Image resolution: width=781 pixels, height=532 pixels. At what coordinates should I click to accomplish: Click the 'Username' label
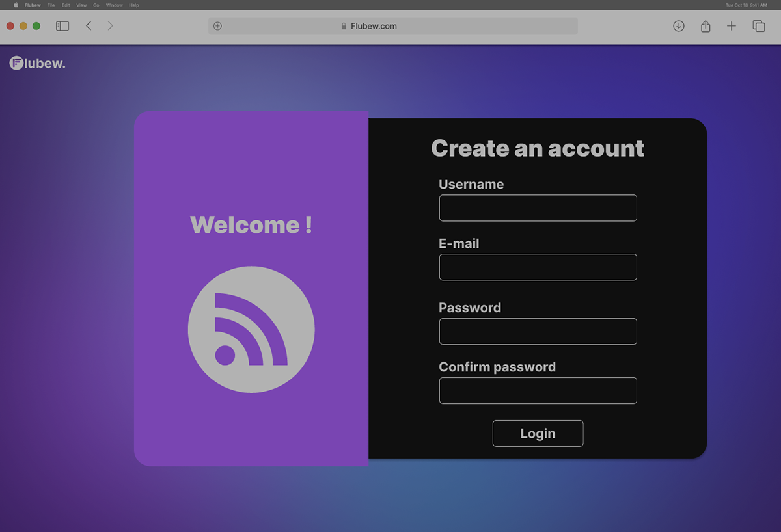471,184
